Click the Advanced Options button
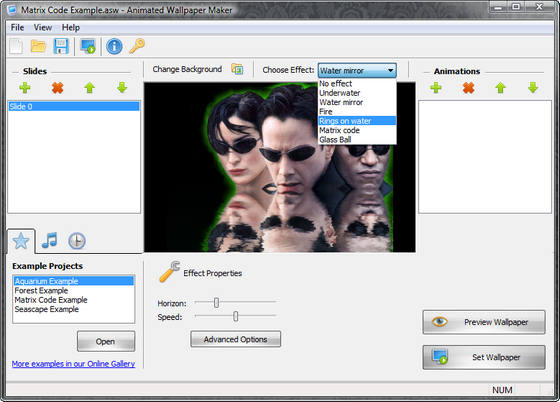Image resolution: width=560 pixels, height=402 pixels. coord(235,339)
